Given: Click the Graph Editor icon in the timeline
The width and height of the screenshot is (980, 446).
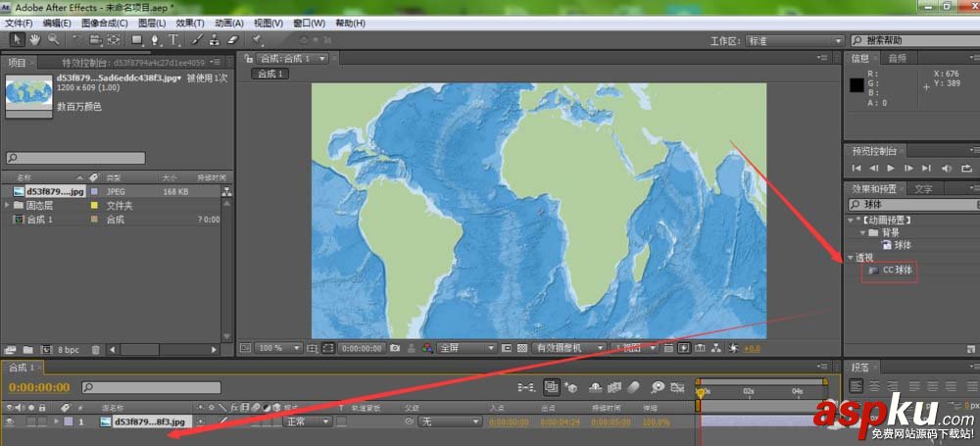Looking at the screenshot, I should click(677, 388).
